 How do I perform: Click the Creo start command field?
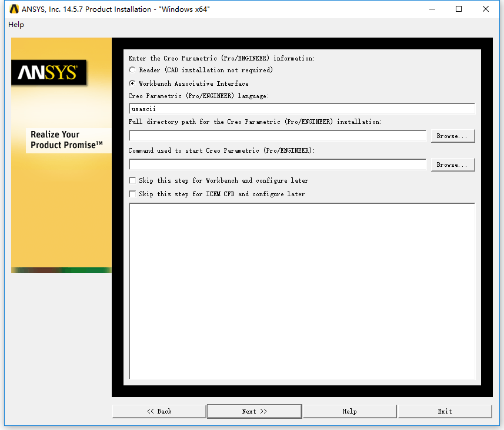click(278, 164)
